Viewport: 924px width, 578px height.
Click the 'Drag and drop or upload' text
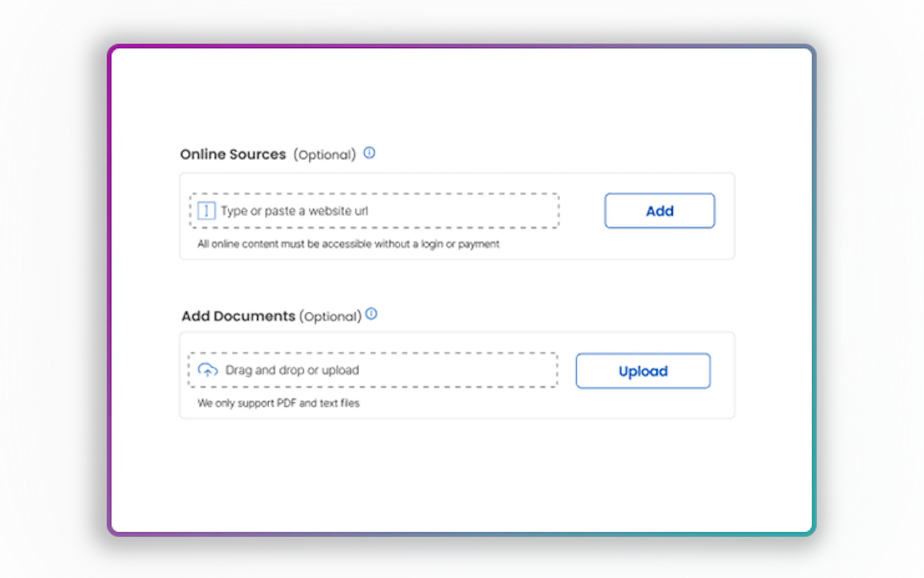(x=292, y=370)
